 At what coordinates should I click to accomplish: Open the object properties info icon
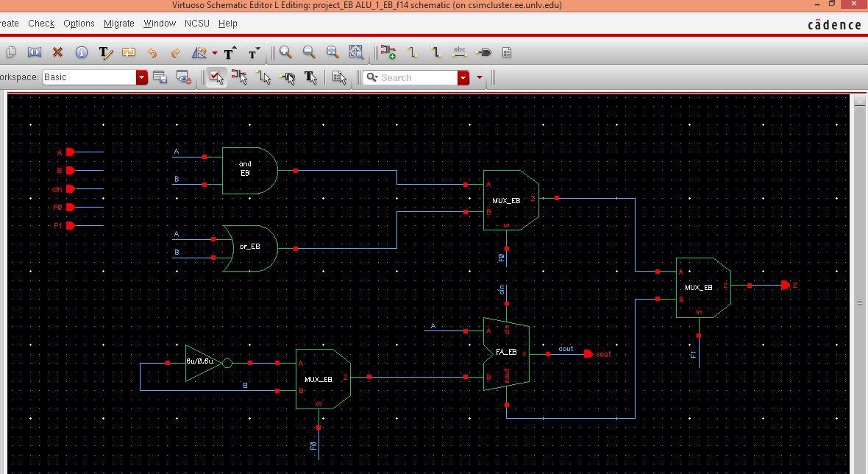pos(82,52)
